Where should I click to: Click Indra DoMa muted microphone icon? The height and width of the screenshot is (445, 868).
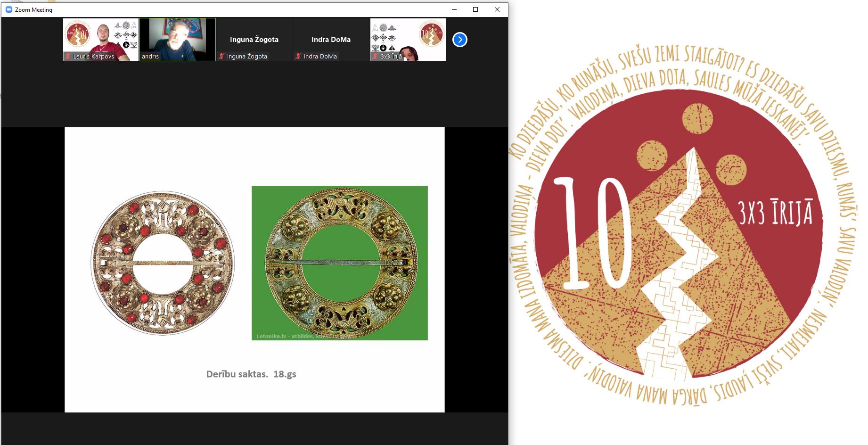(x=298, y=56)
